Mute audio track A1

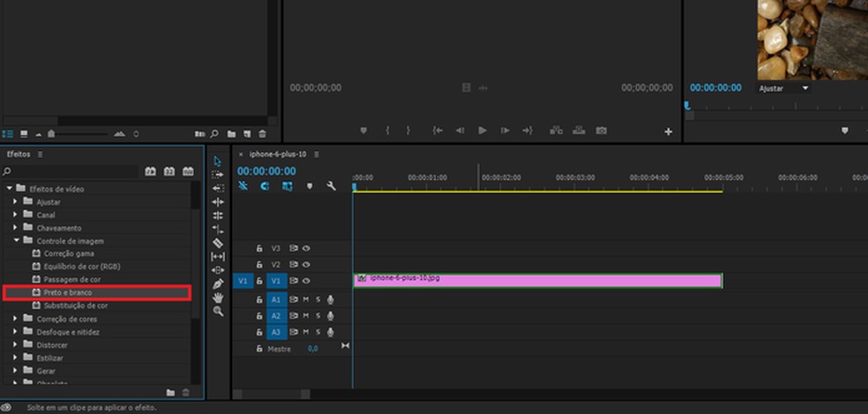coord(306,300)
